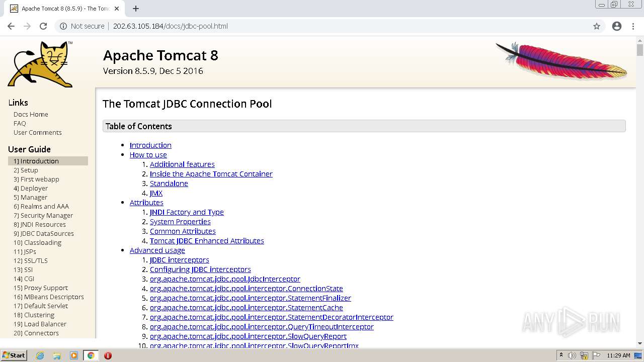This screenshot has width=644, height=362.
Task: Open 10) Classloading page
Action: pos(37,242)
